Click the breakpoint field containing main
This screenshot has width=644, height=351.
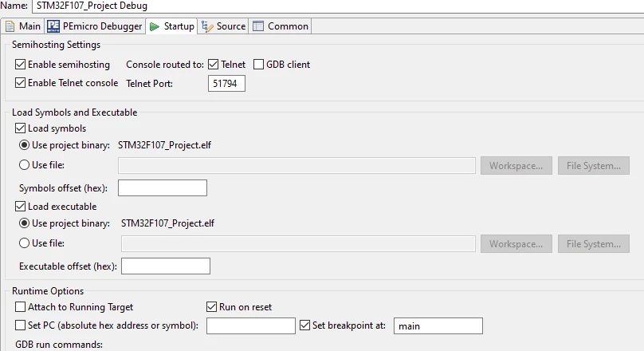438,326
